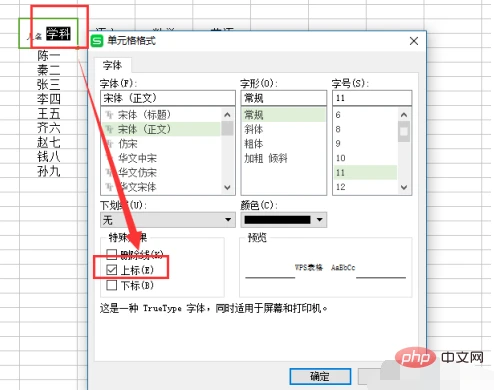494x390 pixels.
Task: Click the WPS logo icon in dialog title
Action: (97, 41)
